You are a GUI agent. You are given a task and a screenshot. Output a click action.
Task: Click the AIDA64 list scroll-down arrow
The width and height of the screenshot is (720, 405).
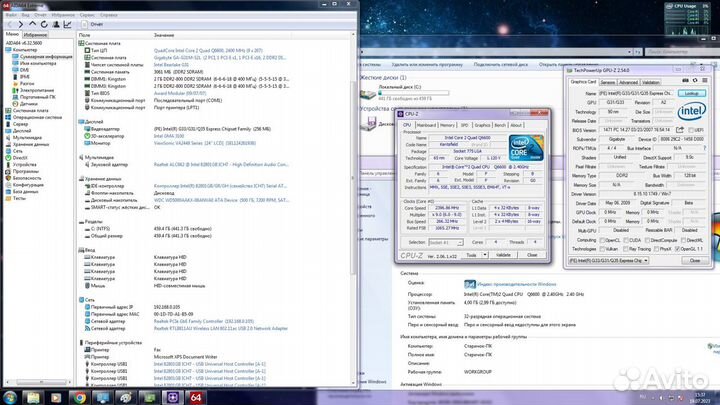tap(353, 382)
